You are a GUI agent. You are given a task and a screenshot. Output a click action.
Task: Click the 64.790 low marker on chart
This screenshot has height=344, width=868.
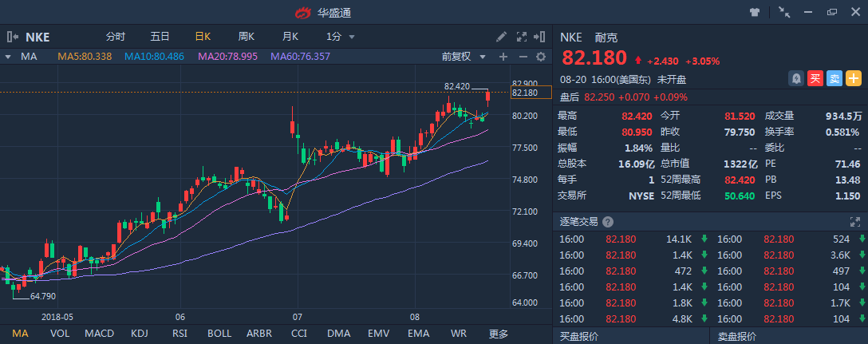43,296
